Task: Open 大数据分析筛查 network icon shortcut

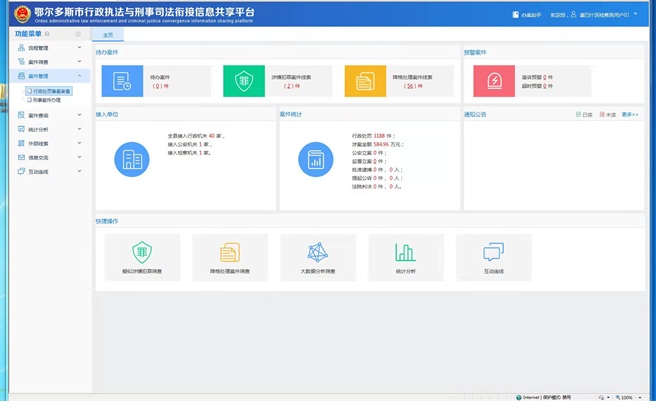Action: (318, 253)
